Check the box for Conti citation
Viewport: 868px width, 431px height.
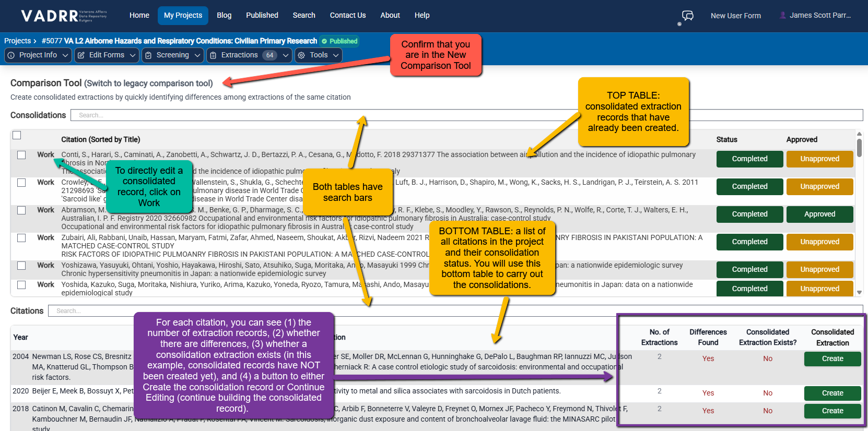(21, 155)
